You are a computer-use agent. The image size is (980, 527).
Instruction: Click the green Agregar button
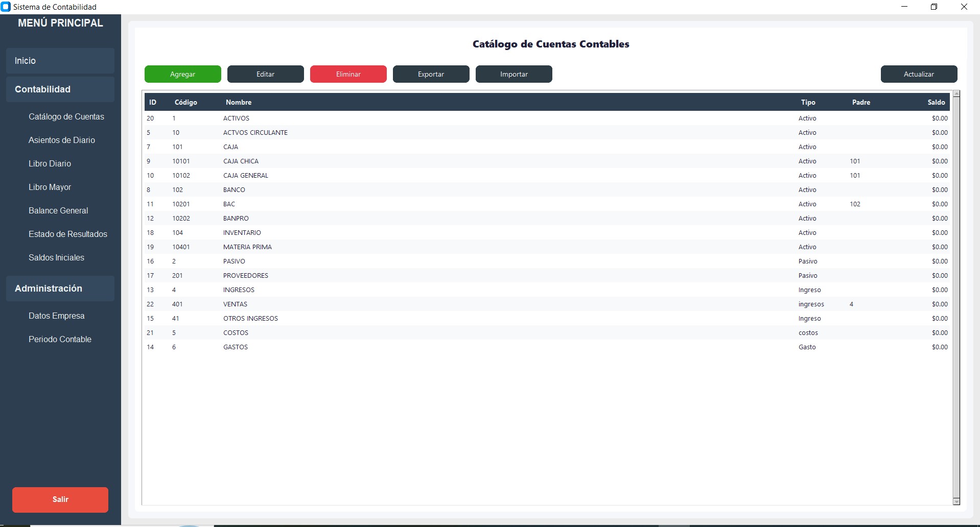[182, 74]
